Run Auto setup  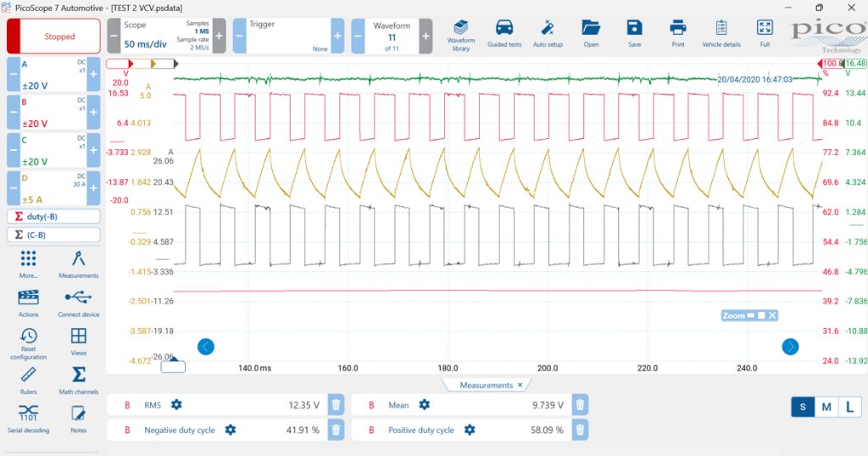click(x=548, y=34)
